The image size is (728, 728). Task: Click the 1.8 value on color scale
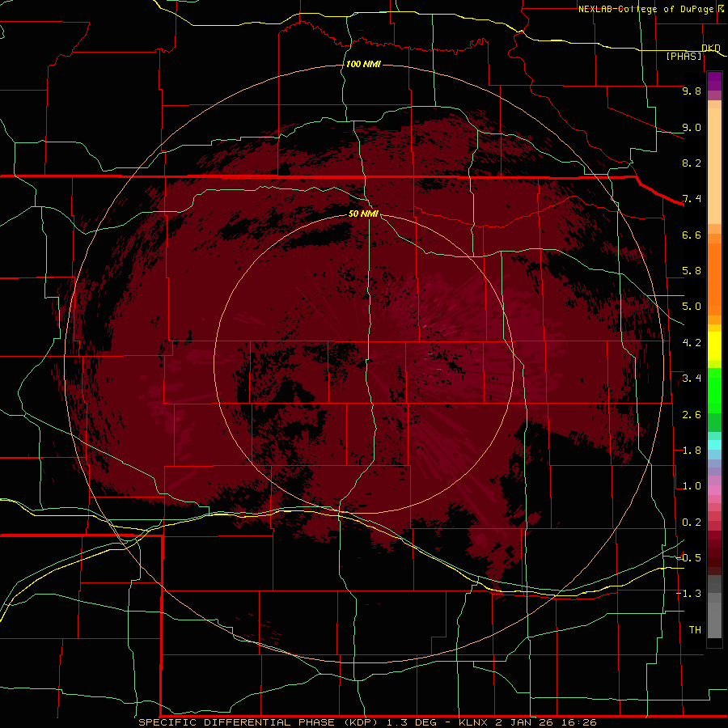692,451
